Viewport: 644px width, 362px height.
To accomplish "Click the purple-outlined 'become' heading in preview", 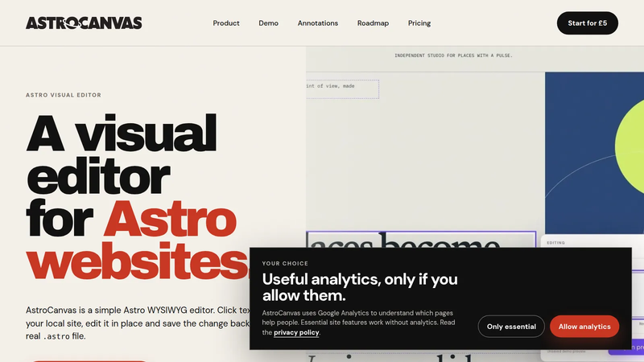I will pos(421,240).
